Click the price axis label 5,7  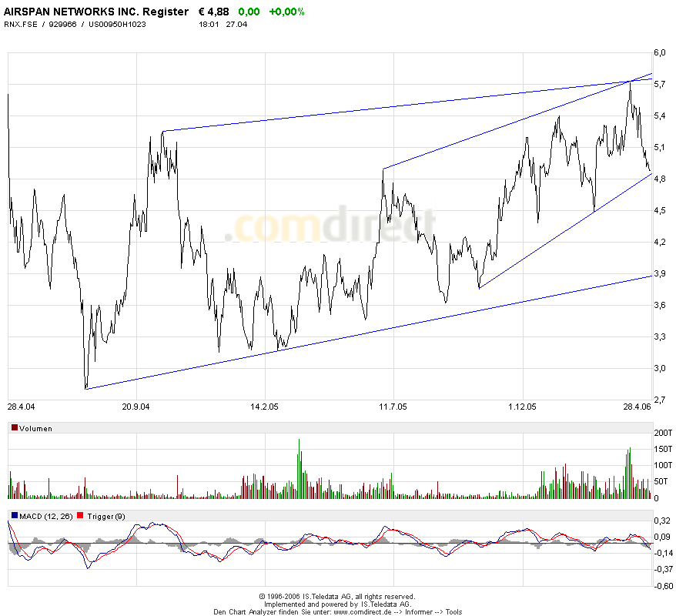[660, 84]
